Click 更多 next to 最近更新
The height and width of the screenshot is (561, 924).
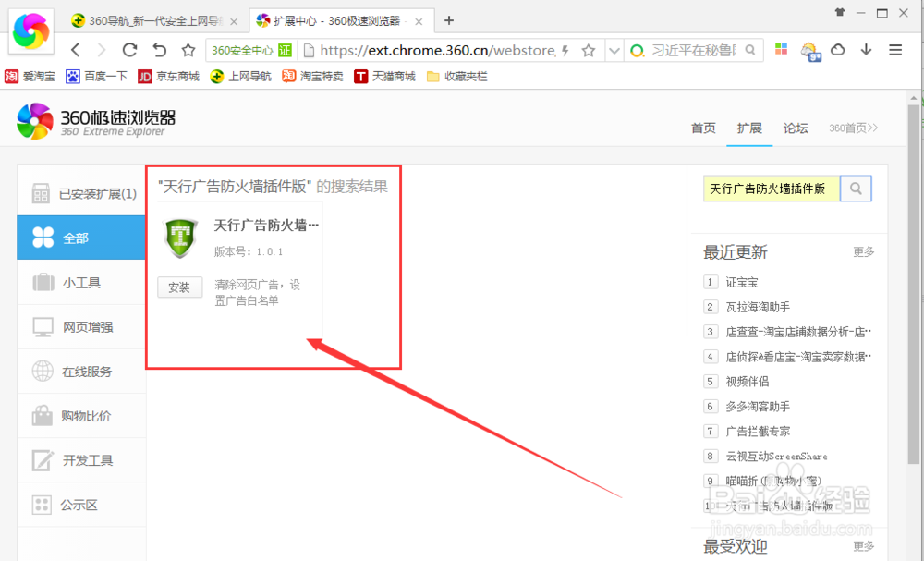863,251
